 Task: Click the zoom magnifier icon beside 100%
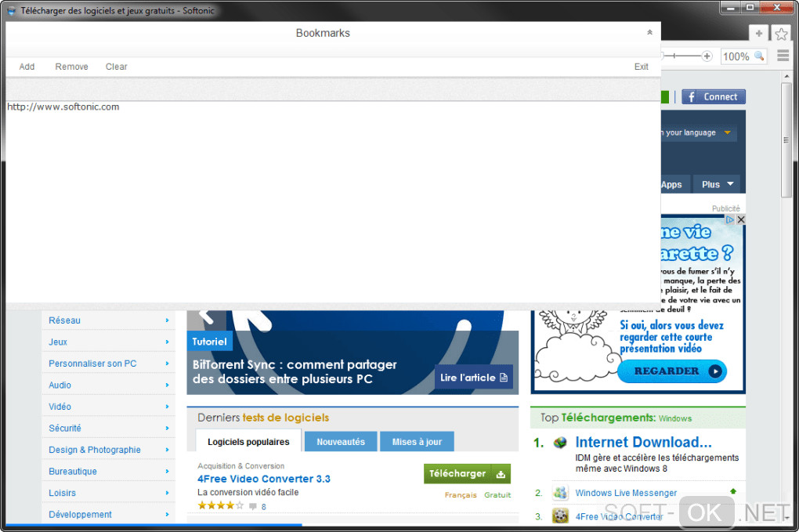(759, 56)
